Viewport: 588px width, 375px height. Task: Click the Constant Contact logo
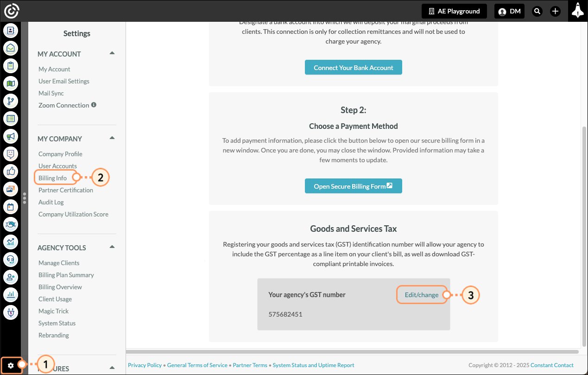click(x=12, y=11)
